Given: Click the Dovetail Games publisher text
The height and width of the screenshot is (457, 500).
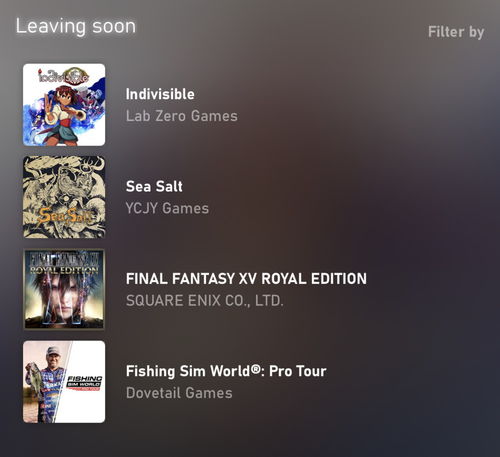Looking at the screenshot, I should (179, 393).
